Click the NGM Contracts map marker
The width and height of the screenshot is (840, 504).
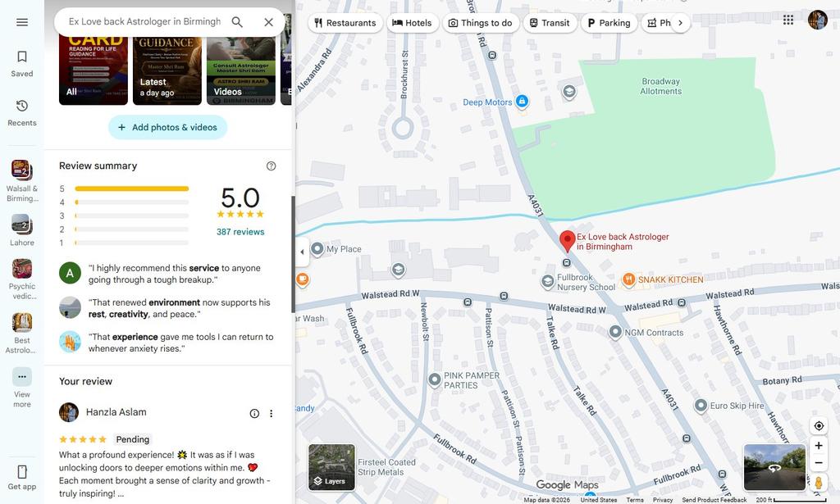(615, 332)
